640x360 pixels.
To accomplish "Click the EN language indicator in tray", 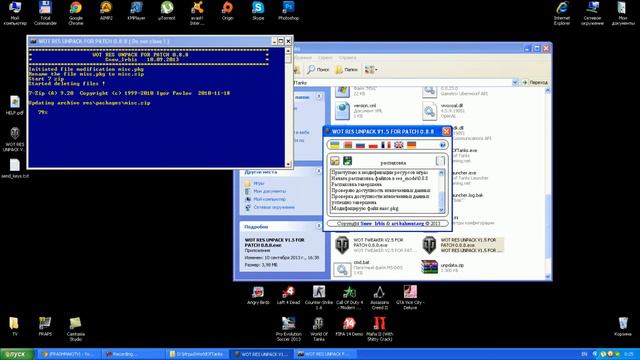I will [x=584, y=354].
